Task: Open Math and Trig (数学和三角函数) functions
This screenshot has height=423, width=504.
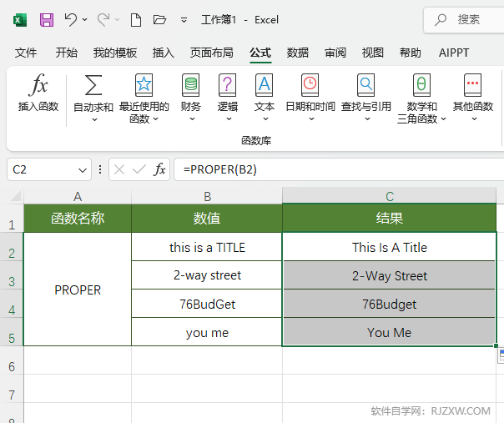Action: 421,85
